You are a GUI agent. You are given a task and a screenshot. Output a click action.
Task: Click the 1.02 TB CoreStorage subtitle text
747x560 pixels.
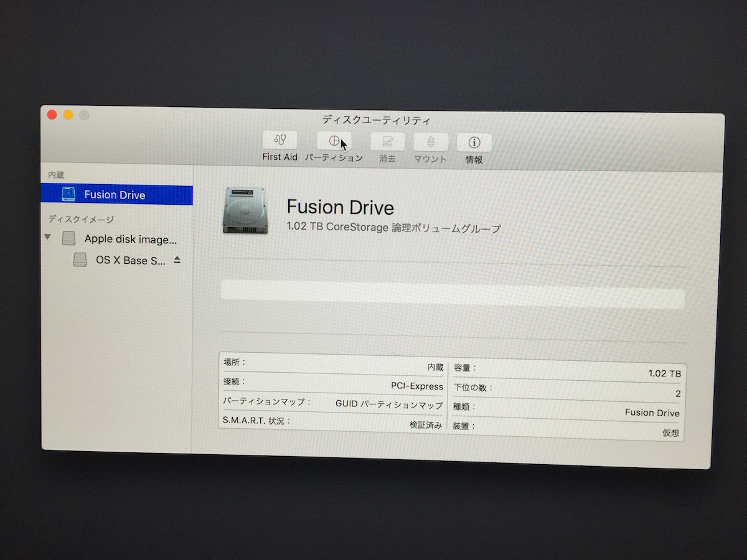click(393, 228)
